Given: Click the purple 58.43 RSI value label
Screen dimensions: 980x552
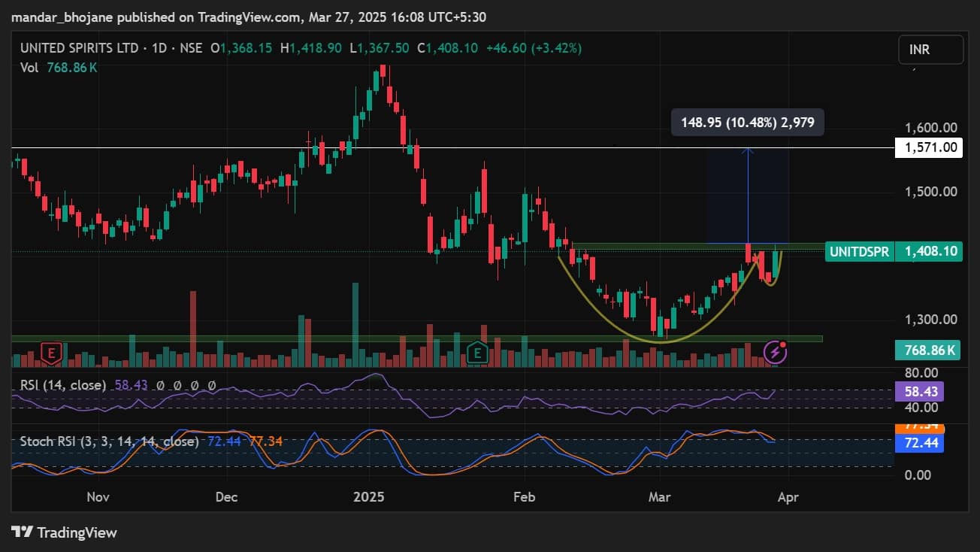Looking at the screenshot, I should (x=920, y=392).
